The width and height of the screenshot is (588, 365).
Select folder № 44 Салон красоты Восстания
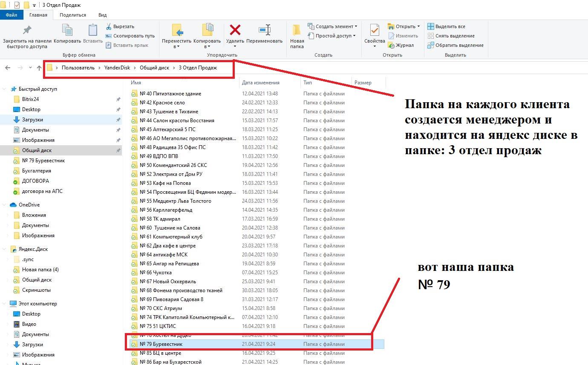pos(256,121)
